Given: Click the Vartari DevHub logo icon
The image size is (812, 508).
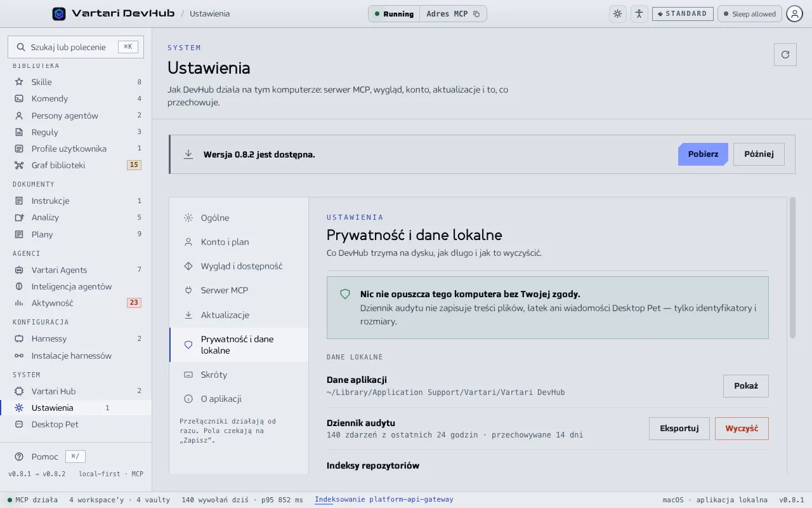Looking at the screenshot, I should (x=59, y=13).
